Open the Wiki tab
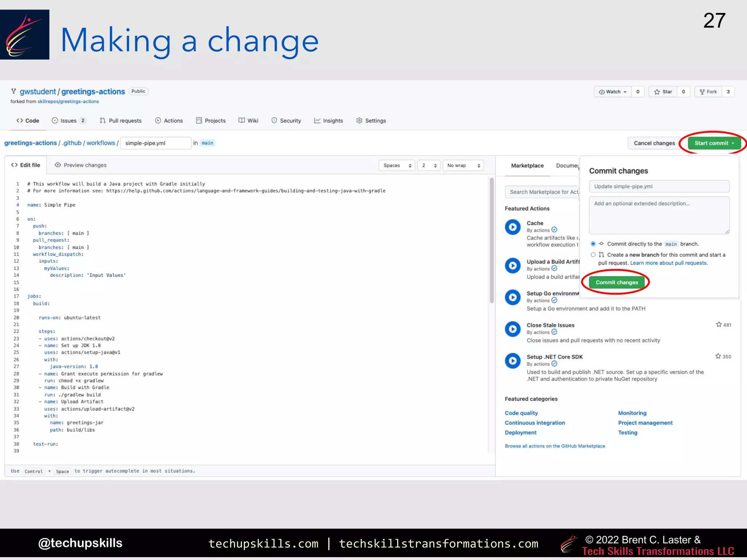 [x=248, y=121]
